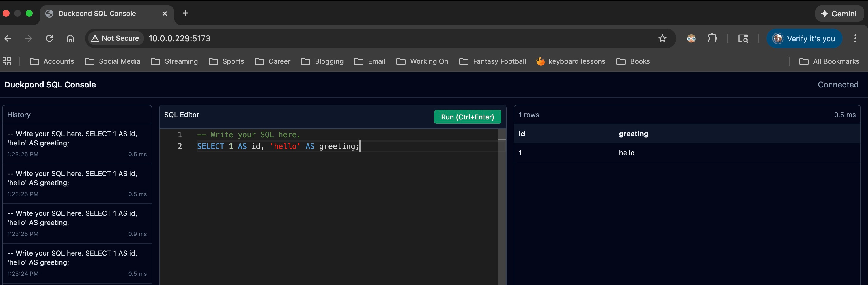Place cursor on editor line 1 comment
Image resolution: width=868 pixels, height=285 pixels.
pyautogui.click(x=248, y=135)
